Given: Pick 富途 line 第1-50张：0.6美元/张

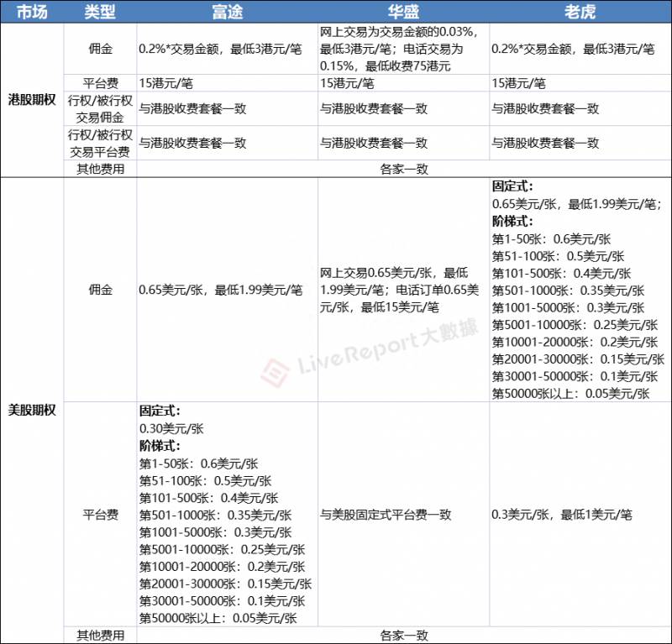Looking at the screenshot, I should pyautogui.click(x=198, y=463).
